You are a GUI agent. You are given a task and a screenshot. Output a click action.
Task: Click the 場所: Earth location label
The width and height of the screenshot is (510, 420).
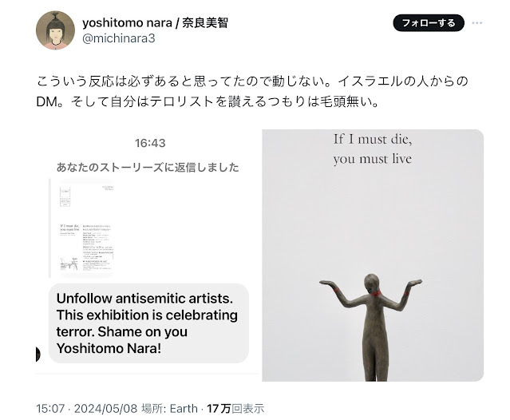[169, 408]
